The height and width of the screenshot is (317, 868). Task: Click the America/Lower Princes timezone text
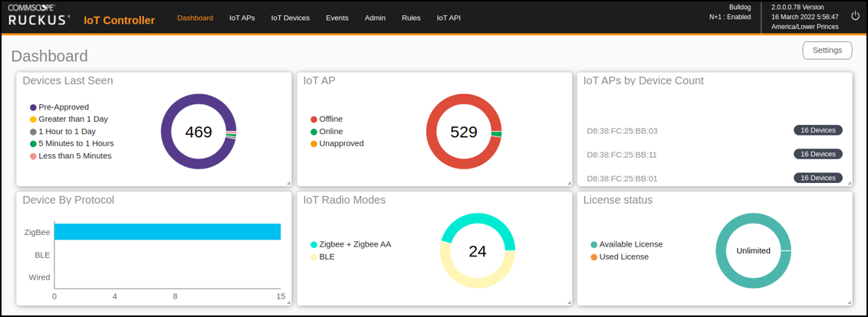805,27
